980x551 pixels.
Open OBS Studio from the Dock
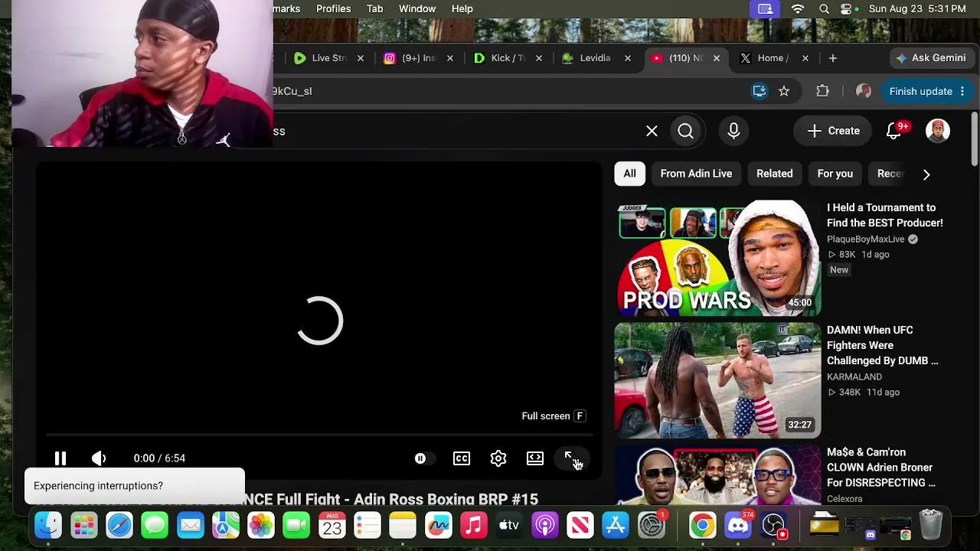tap(773, 525)
